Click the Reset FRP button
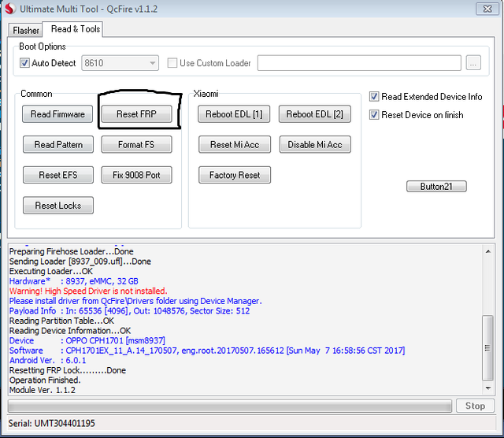The height and width of the screenshot is (438, 504). tap(136, 114)
